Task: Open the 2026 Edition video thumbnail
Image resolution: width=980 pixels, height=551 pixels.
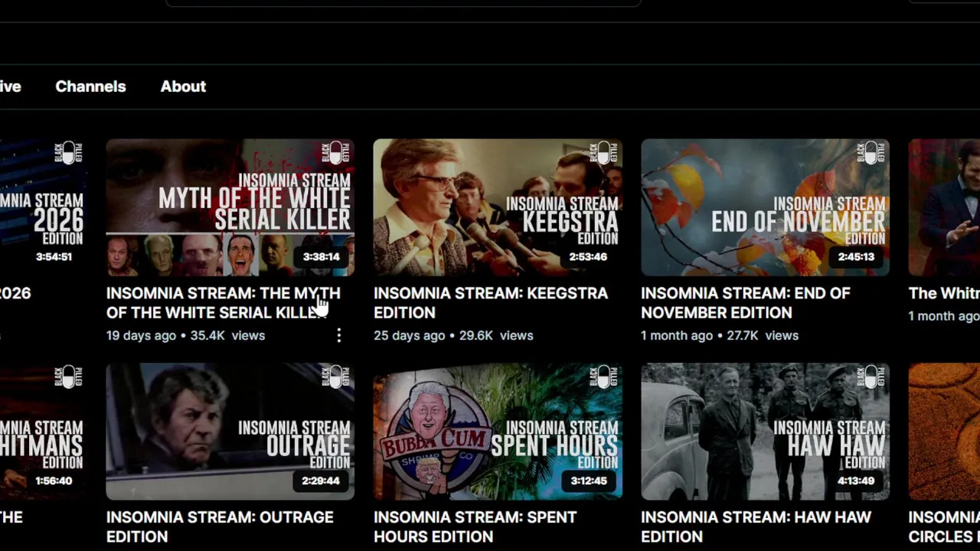Action: tap(43, 207)
